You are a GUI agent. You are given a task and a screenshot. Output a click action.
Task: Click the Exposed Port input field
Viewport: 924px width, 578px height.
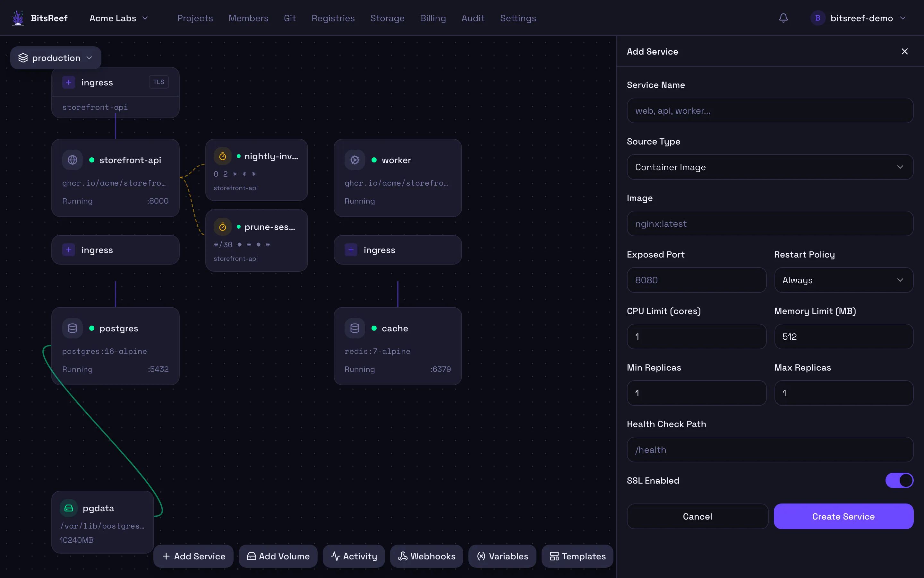click(x=697, y=280)
